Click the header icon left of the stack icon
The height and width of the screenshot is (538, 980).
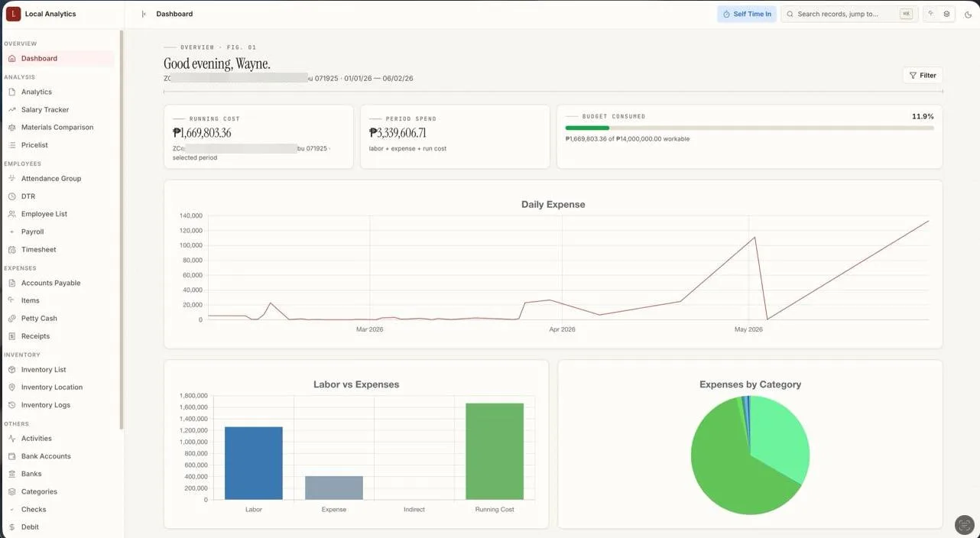931,14
